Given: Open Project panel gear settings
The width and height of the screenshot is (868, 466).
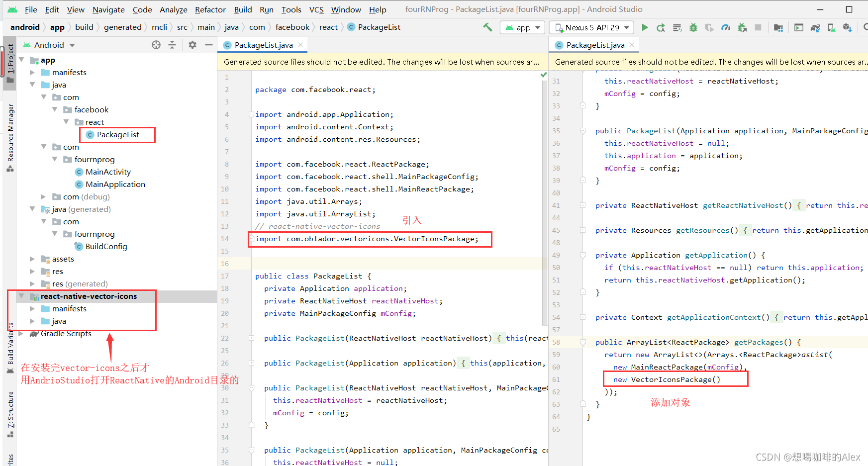Looking at the screenshot, I should tap(193, 45).
